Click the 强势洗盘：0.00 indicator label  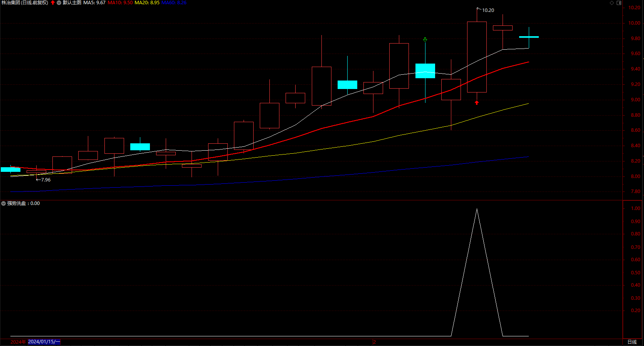(24, 203)
